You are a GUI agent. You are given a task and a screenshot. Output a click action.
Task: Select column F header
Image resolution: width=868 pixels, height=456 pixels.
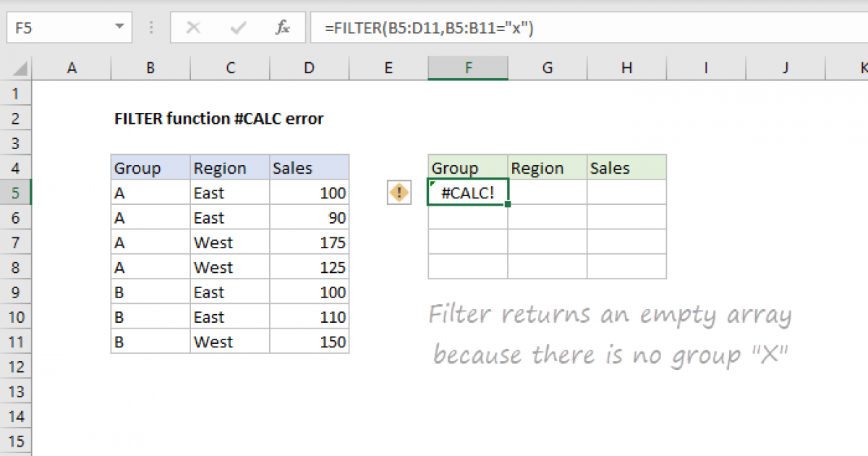(468, 68)
